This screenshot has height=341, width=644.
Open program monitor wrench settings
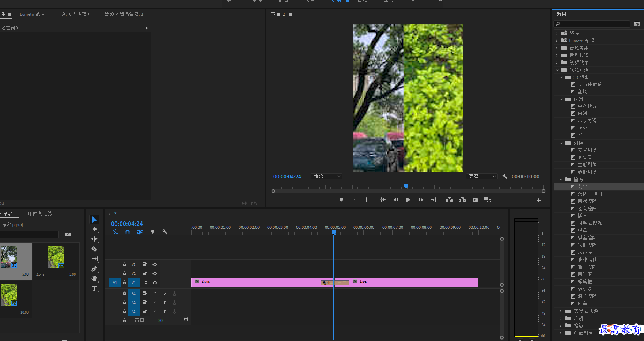tap(505, 176)
